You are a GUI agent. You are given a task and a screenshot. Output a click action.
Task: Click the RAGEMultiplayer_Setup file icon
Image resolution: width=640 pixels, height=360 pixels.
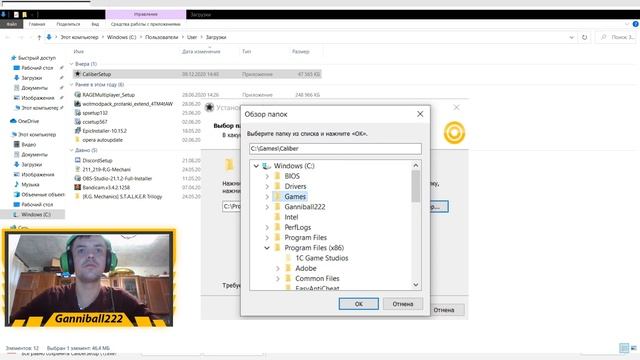[78, 95]
